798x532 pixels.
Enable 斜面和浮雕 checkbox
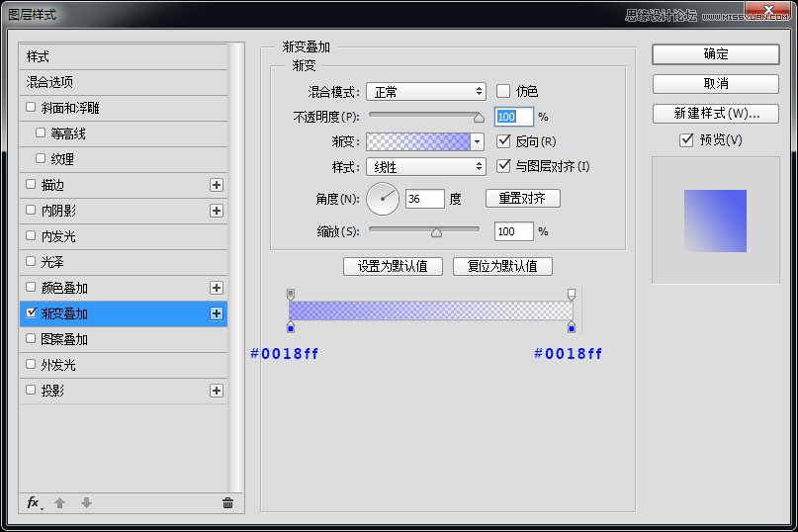click(31, 107)
